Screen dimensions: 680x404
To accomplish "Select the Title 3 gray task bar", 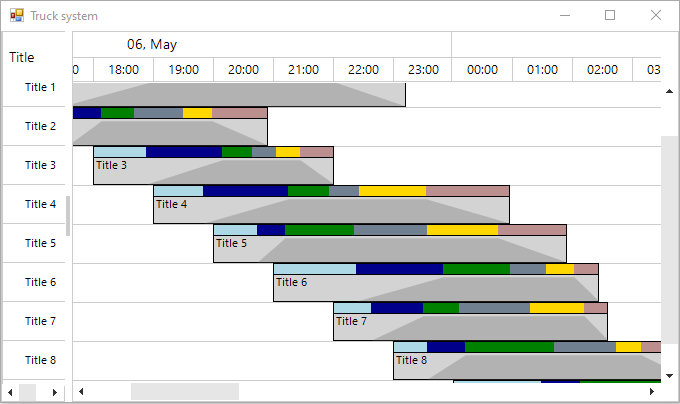I will pos(213,171).
